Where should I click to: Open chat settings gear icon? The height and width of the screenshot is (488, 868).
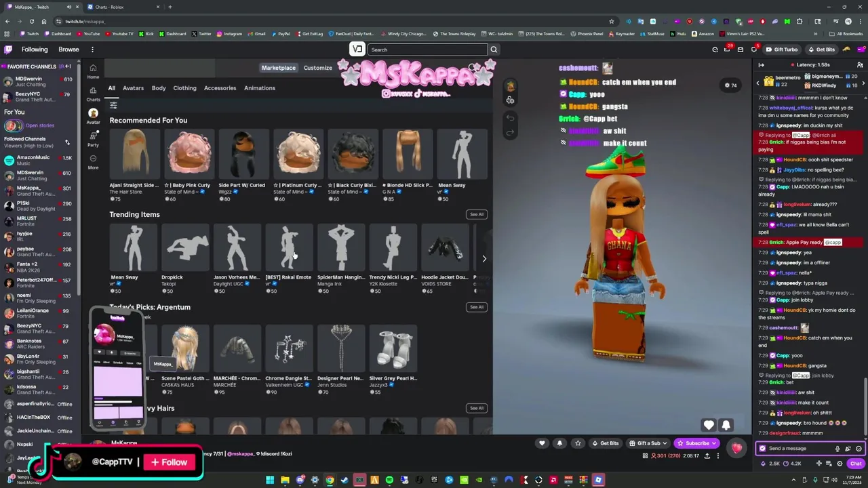(x=840, y=464)
